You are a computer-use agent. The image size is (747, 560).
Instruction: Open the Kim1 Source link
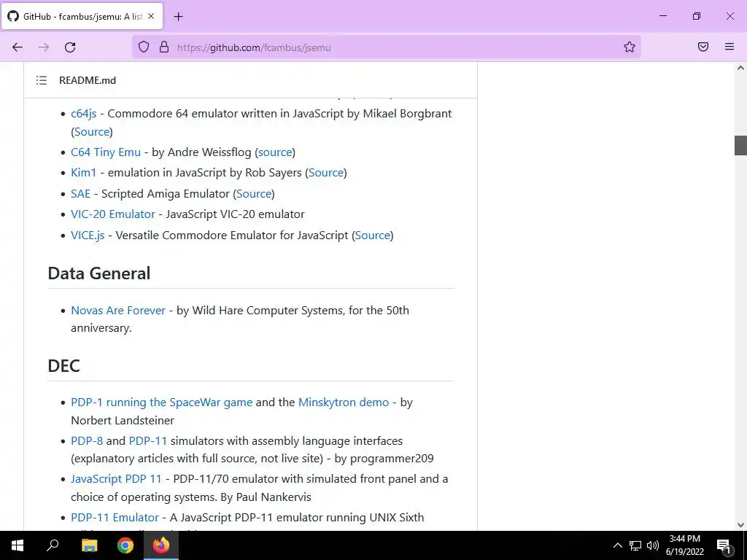click(326, 172)
